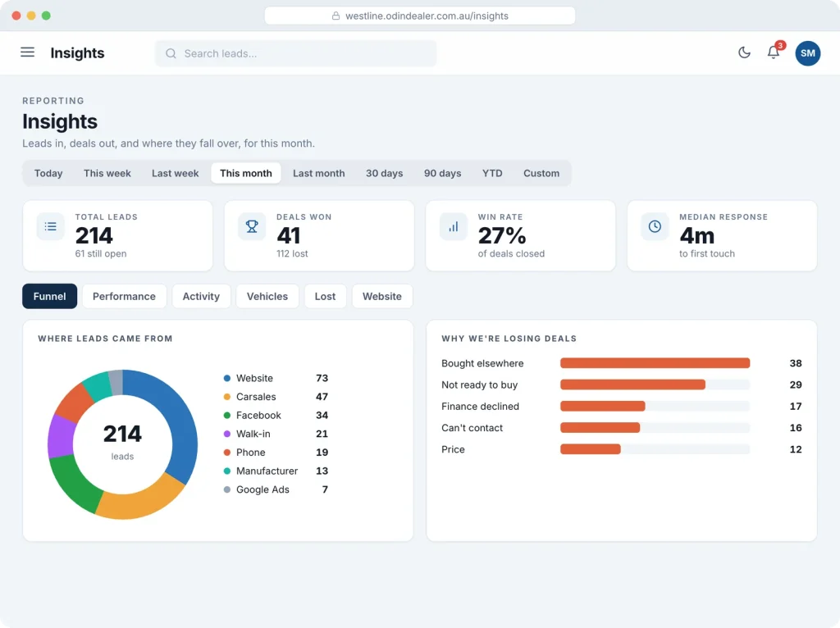Click the Website blue legend dot
The height and width of the screenshot is (628, 840).
(x=227, y=378)
